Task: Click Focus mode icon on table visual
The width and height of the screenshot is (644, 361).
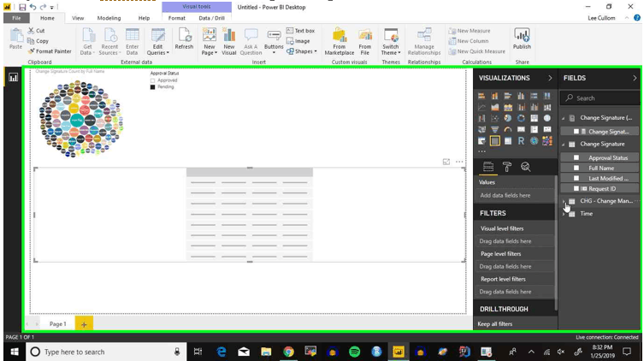Action: point(446,162)
